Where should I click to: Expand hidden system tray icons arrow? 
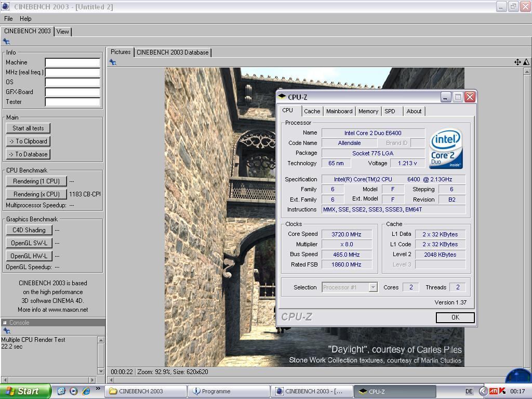pyautogui.click(x=483, y=391)
